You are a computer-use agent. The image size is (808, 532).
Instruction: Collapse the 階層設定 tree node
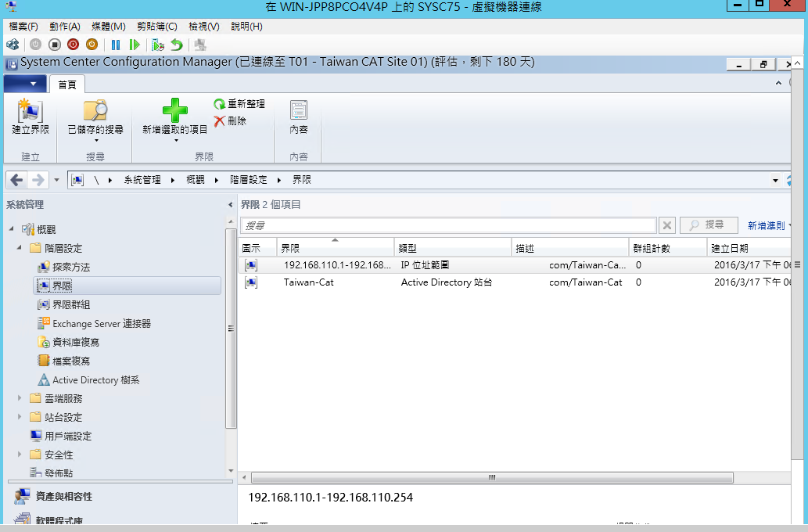[19, 247]
